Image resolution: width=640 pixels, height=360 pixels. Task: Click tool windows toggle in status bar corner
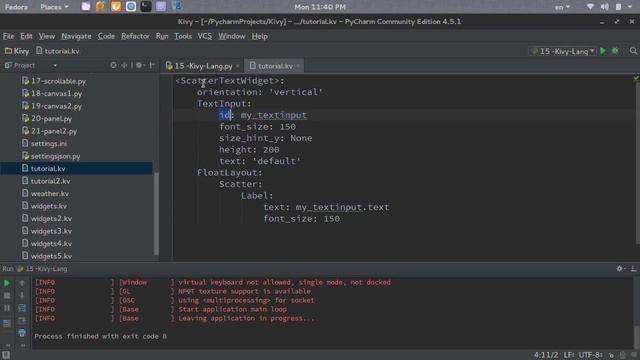click(6, 355)
